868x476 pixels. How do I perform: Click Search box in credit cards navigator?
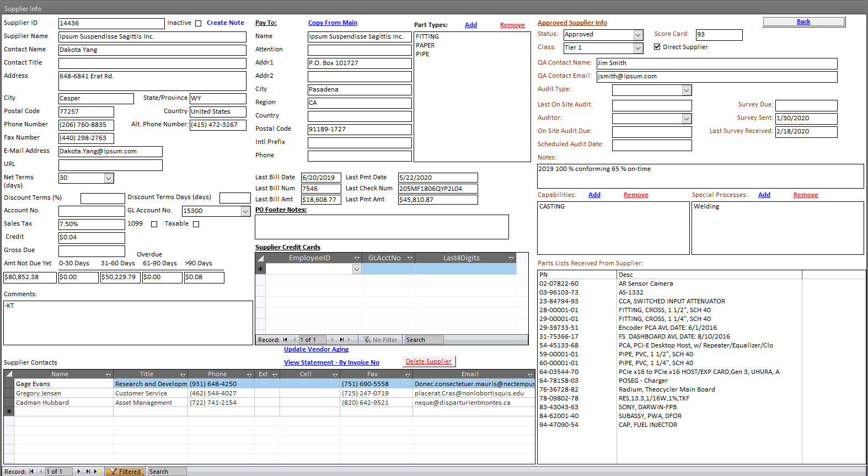pos(424,340)
